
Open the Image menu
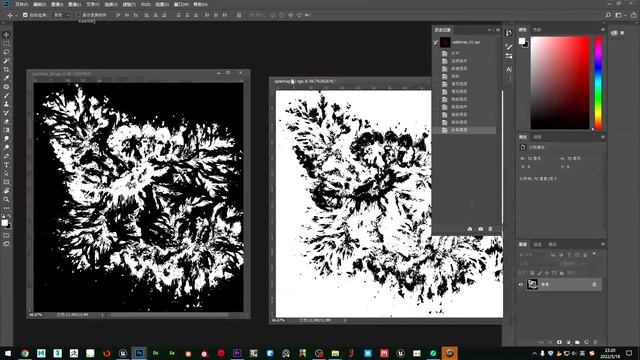57,4
